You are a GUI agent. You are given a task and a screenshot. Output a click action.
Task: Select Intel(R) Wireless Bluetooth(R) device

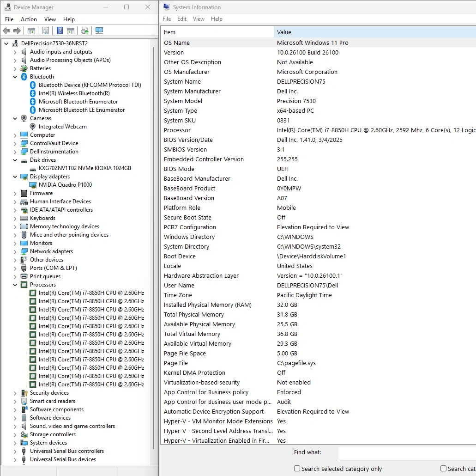click(x=74, y=93)
